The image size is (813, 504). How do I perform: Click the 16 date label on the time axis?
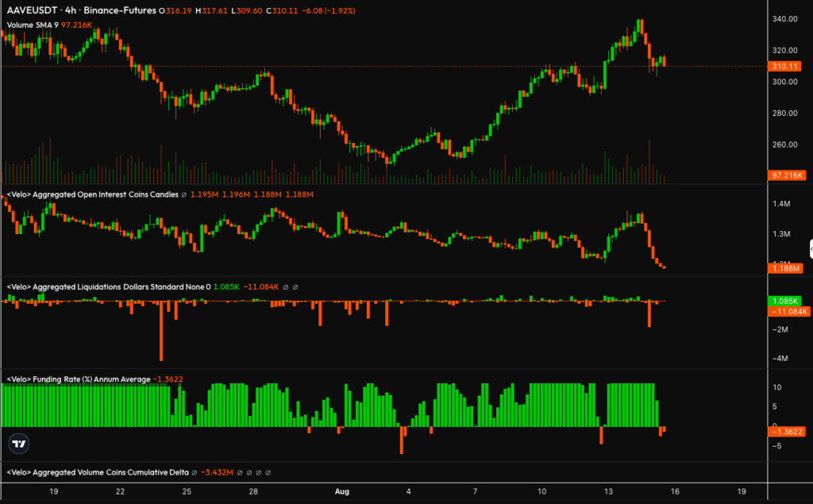click(x=675, y=491)
